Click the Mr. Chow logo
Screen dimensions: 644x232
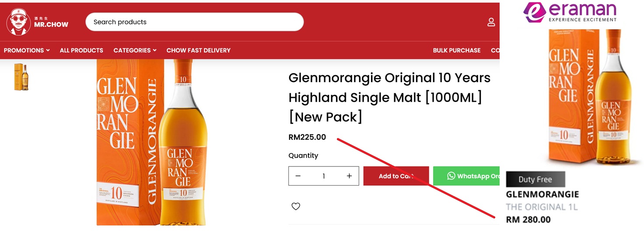point(38,22)
